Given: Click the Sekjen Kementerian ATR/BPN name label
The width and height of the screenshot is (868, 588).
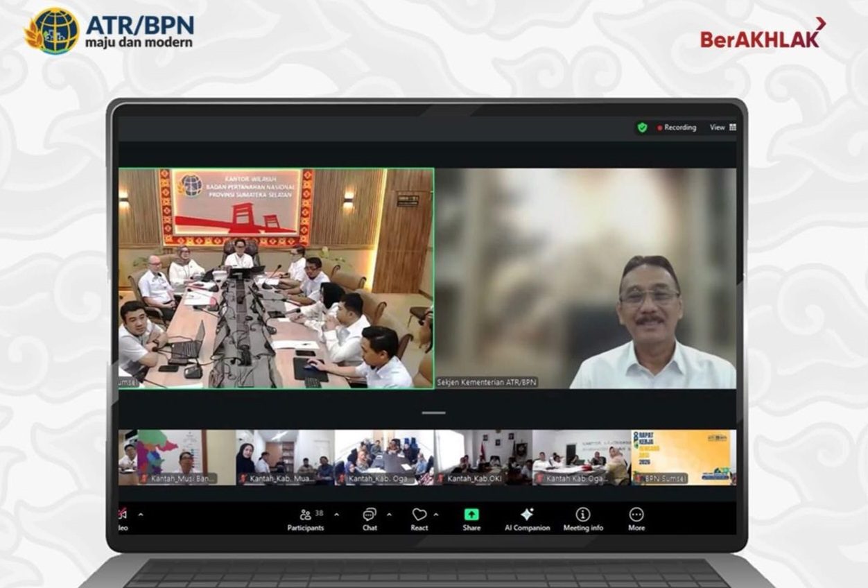Looking at the screenshot, I should pyautogui.click(x=487, y=382).
